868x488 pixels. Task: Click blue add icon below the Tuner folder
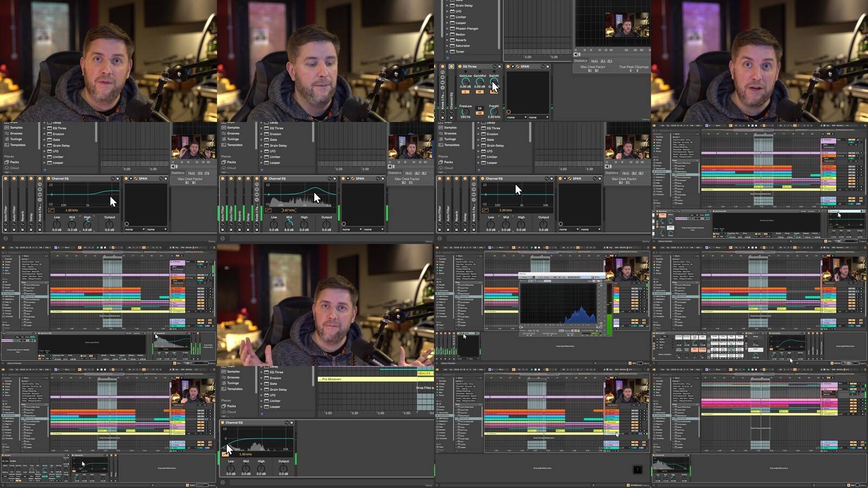447,57
